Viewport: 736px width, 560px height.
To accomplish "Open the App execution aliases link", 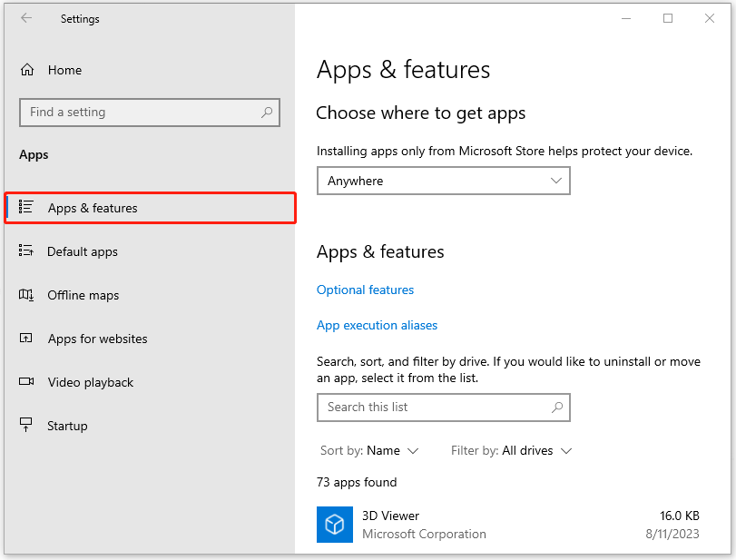I will click(377, 325).
